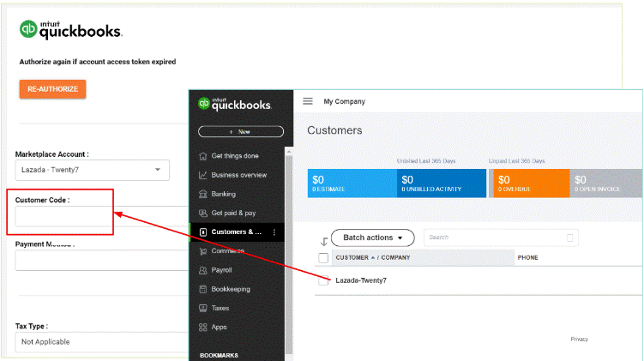This screenshot has height=361, width=644.
Task: Open the Marketplace Account dropdown
Action: pos(93,170)
